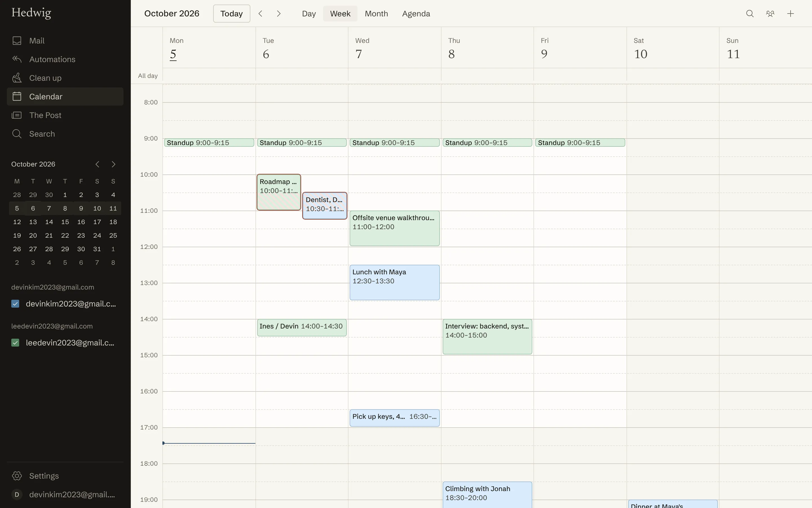812x508 pixels.
Task: Click the Today button
Action: coord(231,14)
